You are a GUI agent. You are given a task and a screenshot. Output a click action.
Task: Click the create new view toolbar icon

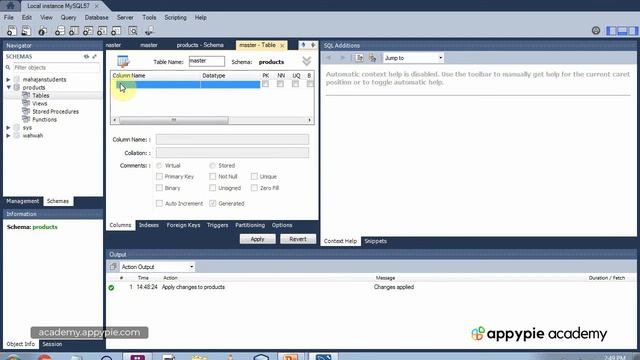88,31
